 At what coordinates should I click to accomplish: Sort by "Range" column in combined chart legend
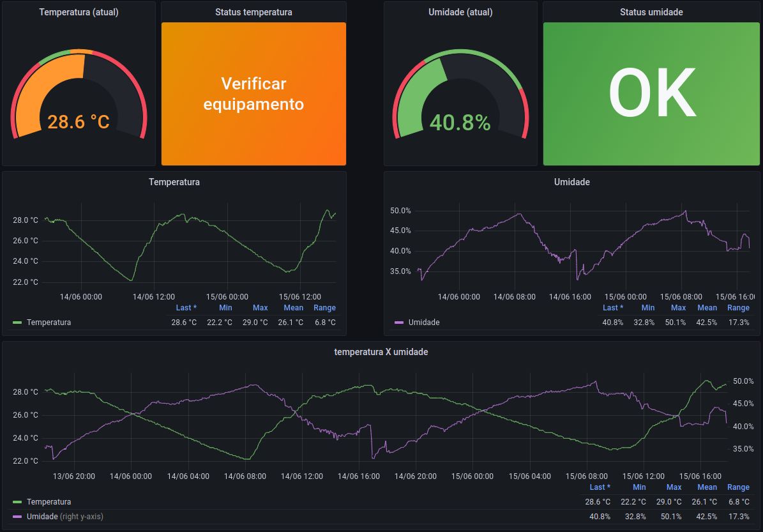(738, 487)
